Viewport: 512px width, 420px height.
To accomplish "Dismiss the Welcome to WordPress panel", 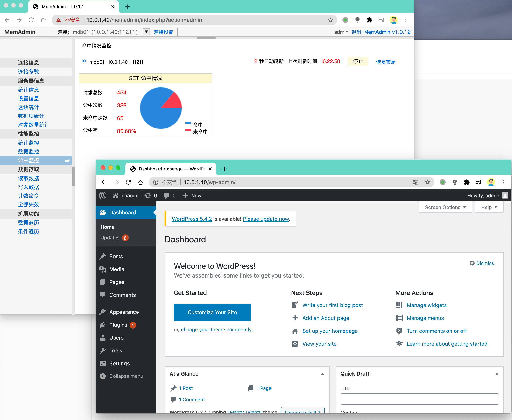I will click(x=482, y=263).
